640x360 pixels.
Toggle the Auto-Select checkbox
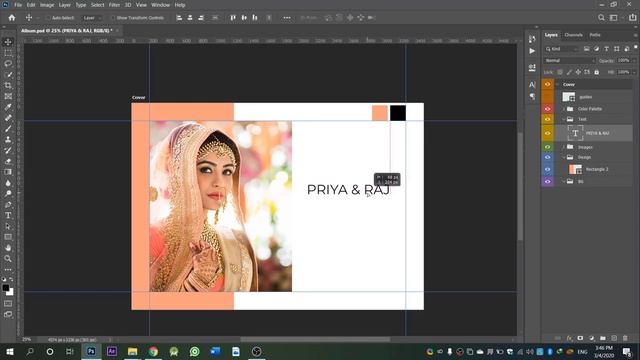click(48, 18)
